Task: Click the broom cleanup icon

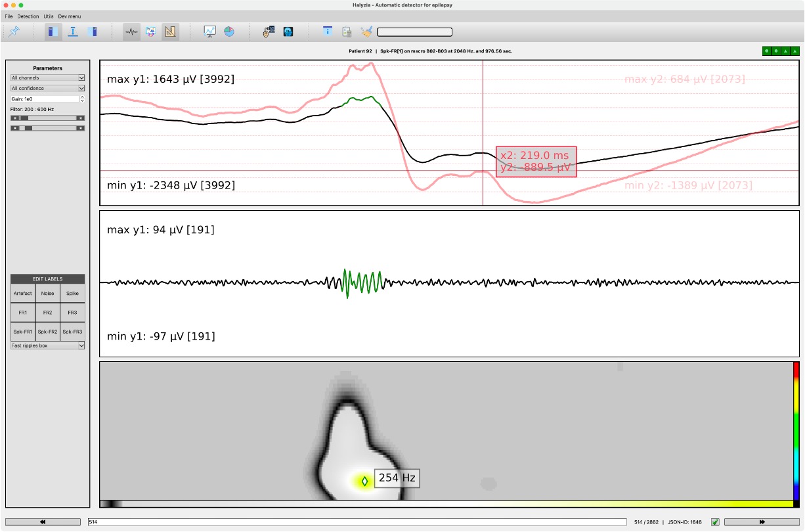Action: click(x=366, y=31)
